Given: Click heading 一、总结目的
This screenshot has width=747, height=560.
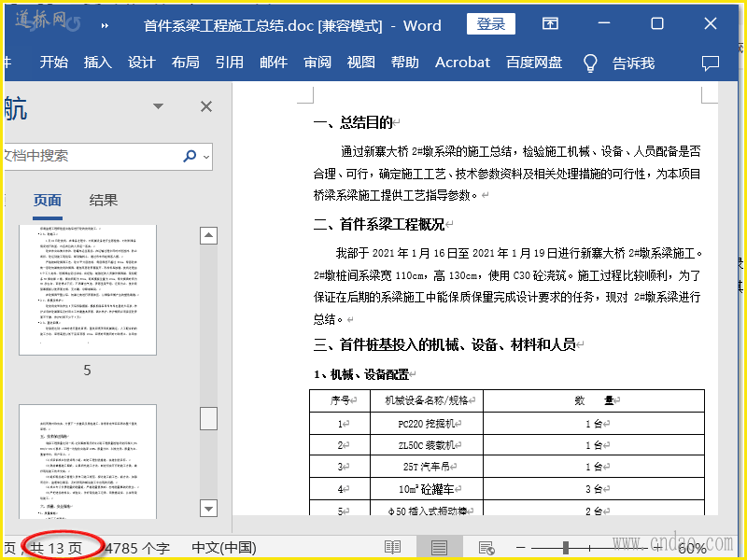Looking at the screenshot, I should [x=353, y=123].
